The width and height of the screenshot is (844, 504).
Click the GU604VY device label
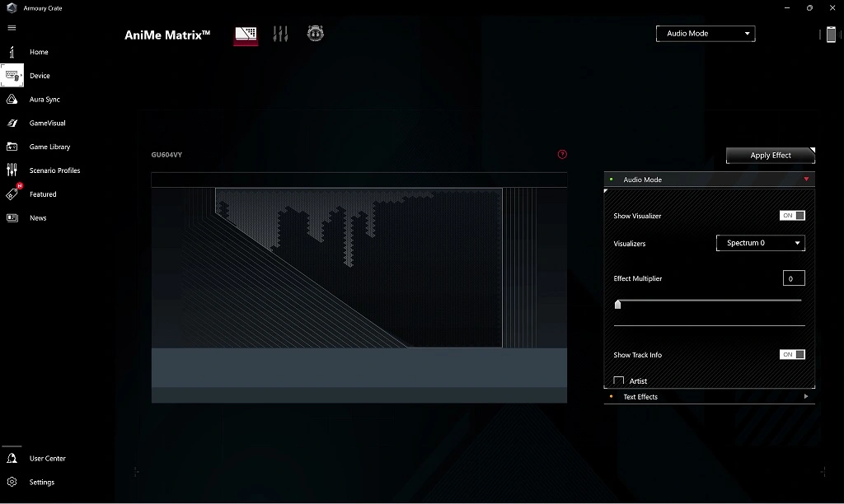click(x=166, y=154)
